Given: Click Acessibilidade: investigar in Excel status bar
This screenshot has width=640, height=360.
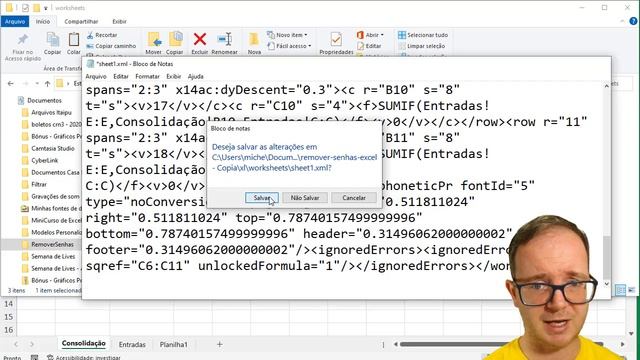Looking at the screenshot, I should 84,358.
